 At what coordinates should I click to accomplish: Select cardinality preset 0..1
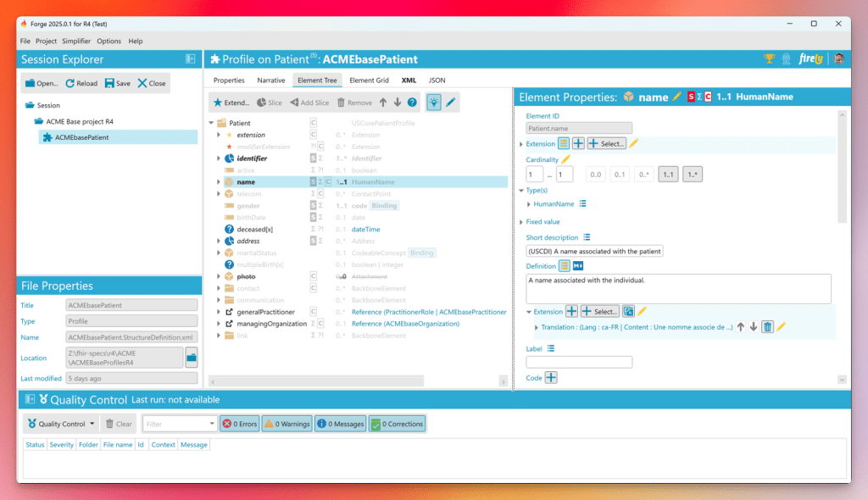(620, 175)
